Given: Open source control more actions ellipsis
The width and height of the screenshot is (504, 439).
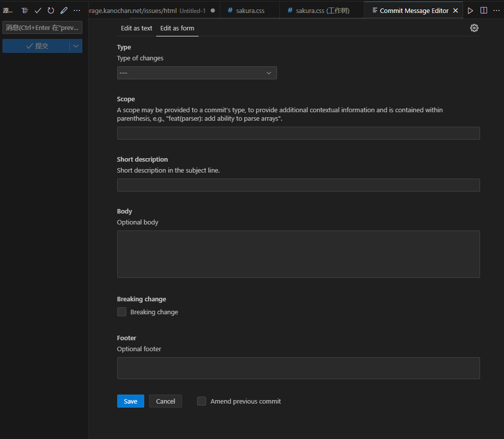Looking at the screenshot, I should [77, 10].
